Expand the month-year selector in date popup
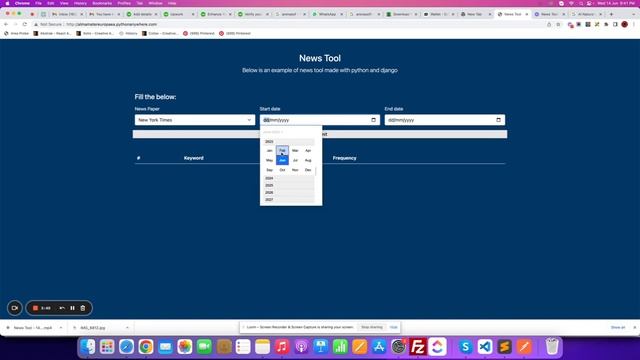This screenshot has width=640, height=360. coord(273,132)
